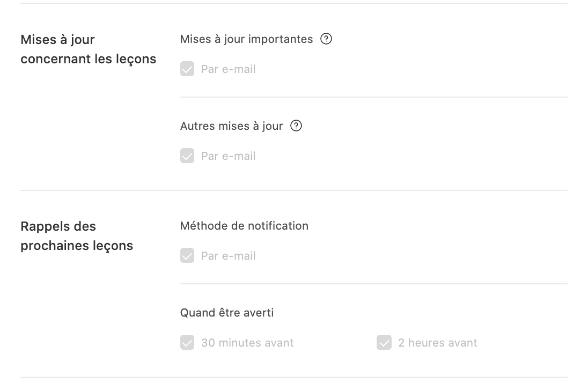Uncheck the 30 minutes avant checkbox

click(187, 343)
